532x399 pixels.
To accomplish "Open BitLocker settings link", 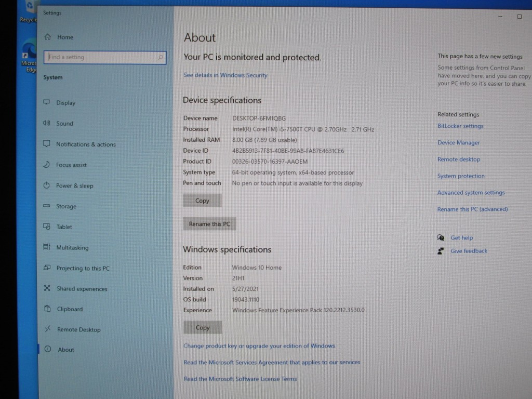I will tap(460, 126).
